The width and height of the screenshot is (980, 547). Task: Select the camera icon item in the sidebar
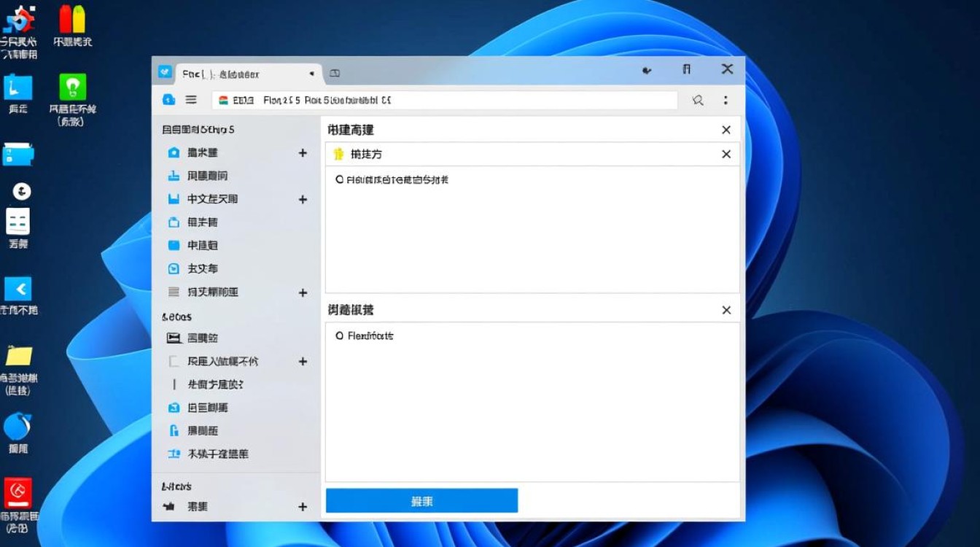pyautogui.click(x=175, y=152)
